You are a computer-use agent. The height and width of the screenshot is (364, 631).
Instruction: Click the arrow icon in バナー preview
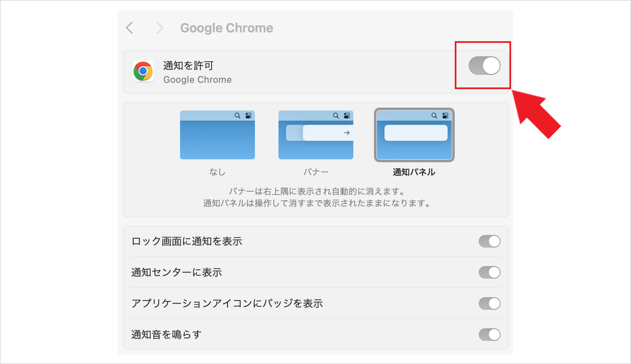pyautogui.click(x=347, y=133)
